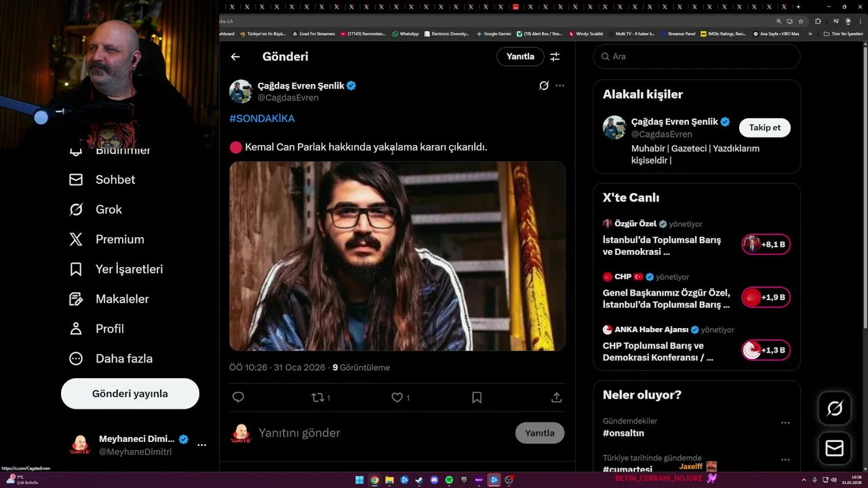Click the Gönderi yayınla button

pyautogui.click(x=130, y=394)
